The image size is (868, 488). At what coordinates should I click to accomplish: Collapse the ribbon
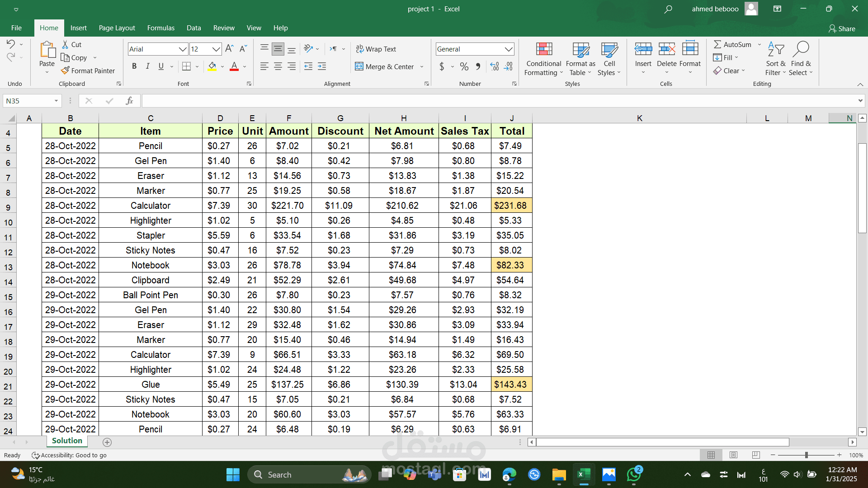click(x=860, y=84)
